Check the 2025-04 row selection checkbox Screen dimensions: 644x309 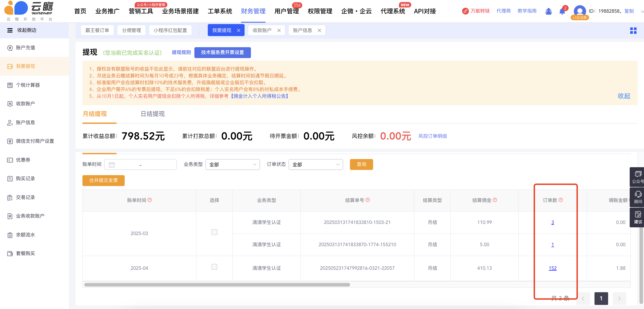[x=214, y=267]
